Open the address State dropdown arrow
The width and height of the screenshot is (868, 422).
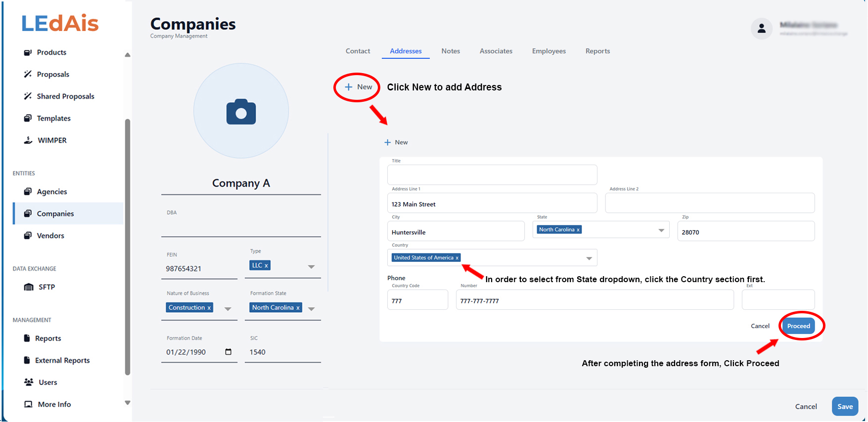pyautogui.click(x=661, y=231)
